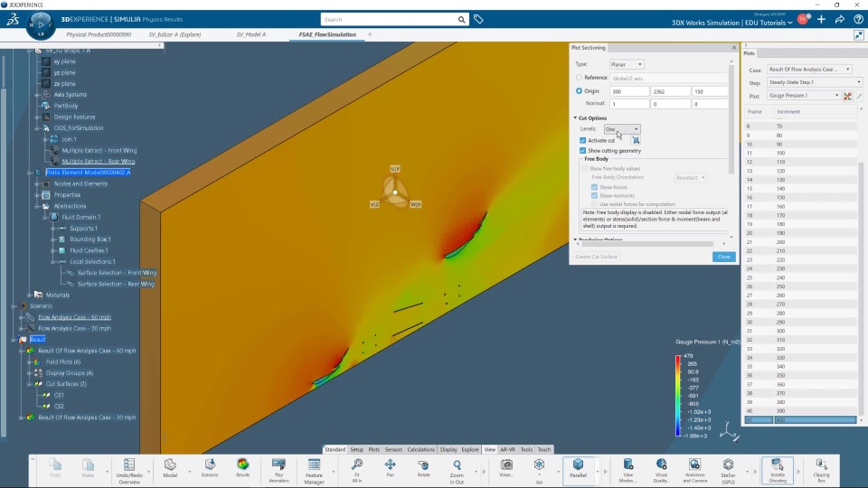Open the Case dropdown in Plots
Image resolution: width=868 pixels, height=488 pixels.
(808, 70)
